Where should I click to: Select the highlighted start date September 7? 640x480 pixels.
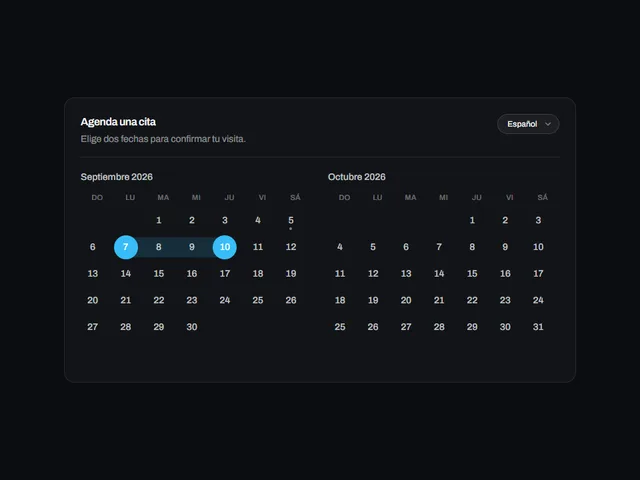(x=126, y=247)
